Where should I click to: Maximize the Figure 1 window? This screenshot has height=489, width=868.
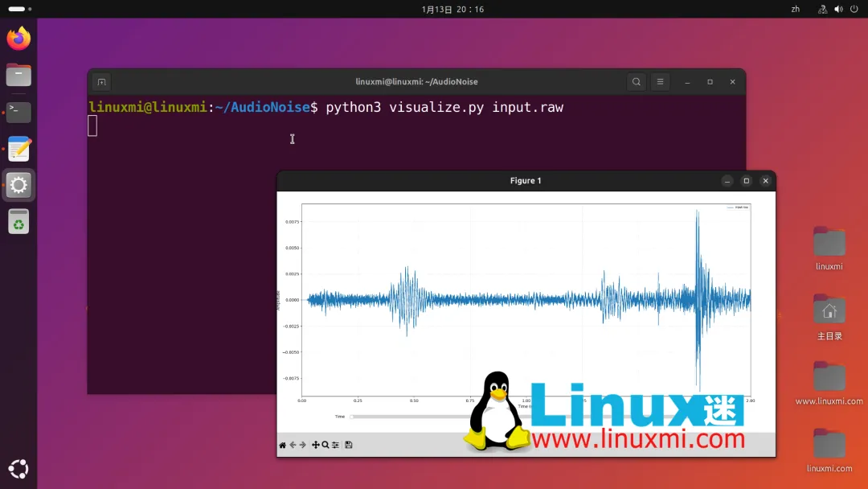pyautogui.click(x=746, y=181)
